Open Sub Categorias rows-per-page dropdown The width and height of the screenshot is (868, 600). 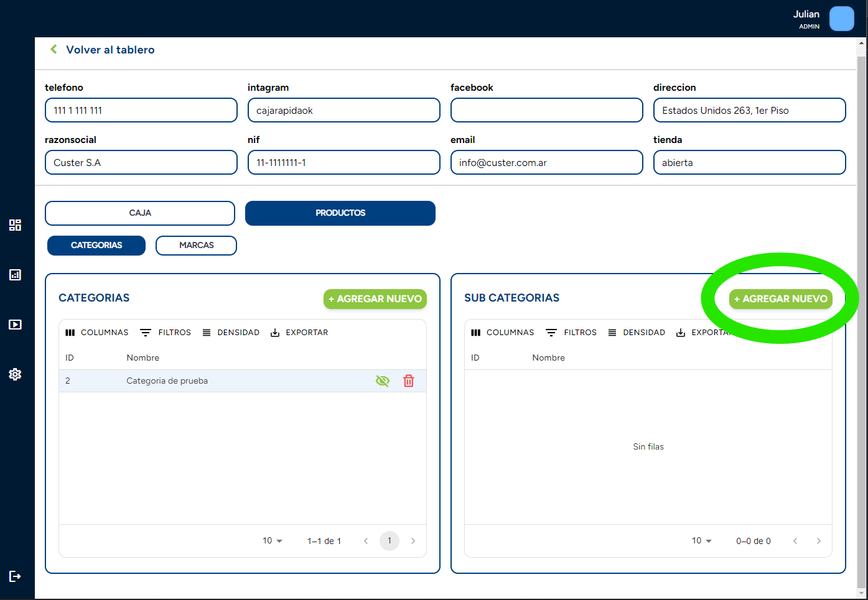701,541
